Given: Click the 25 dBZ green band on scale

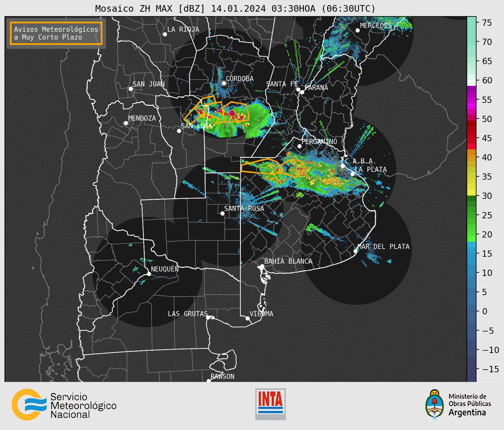Looking at the screenshot, I should (x=471, y=215).
